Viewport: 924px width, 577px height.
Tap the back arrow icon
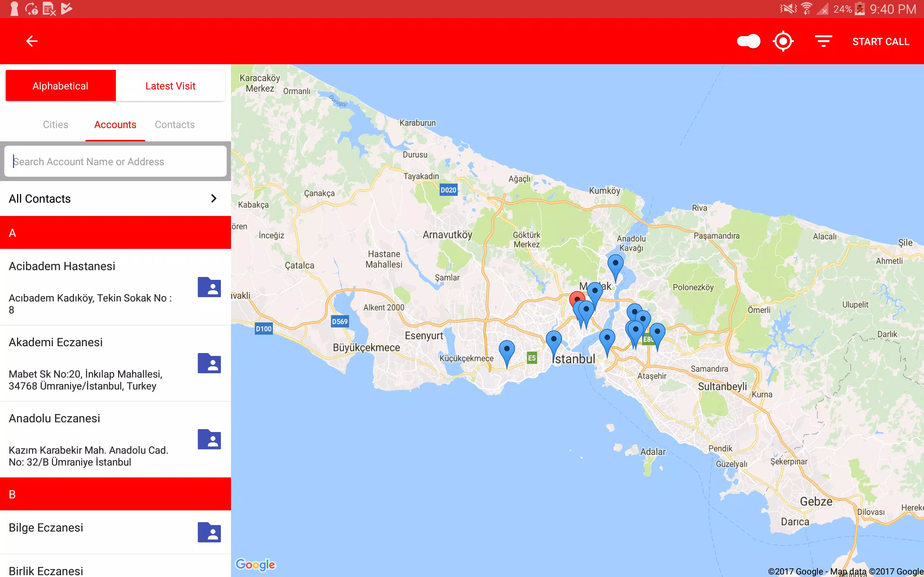(32, 41)
